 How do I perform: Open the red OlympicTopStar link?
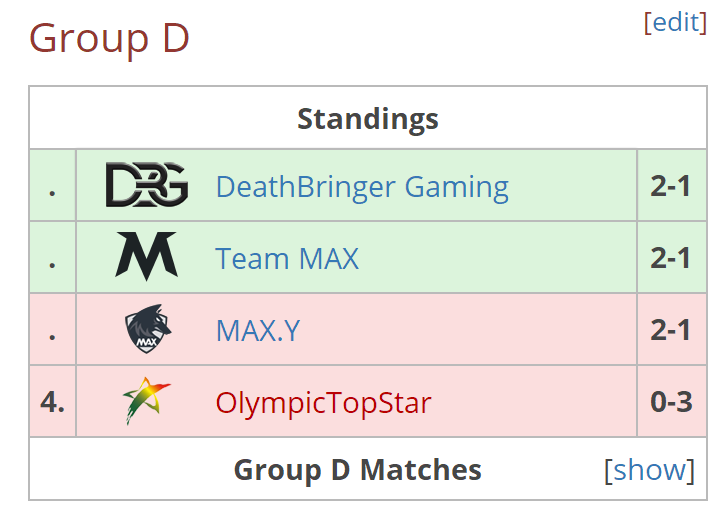point(323,403)
